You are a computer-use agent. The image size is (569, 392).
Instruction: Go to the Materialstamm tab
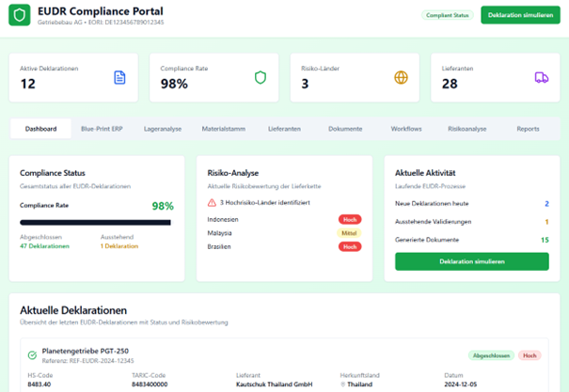click(x=224, y=129)
